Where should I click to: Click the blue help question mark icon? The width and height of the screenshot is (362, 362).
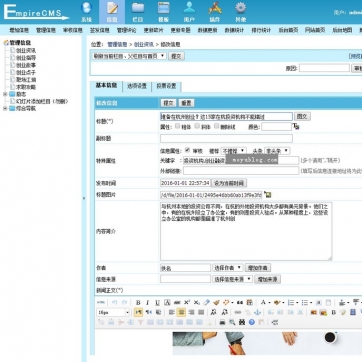tap(252, 322)
